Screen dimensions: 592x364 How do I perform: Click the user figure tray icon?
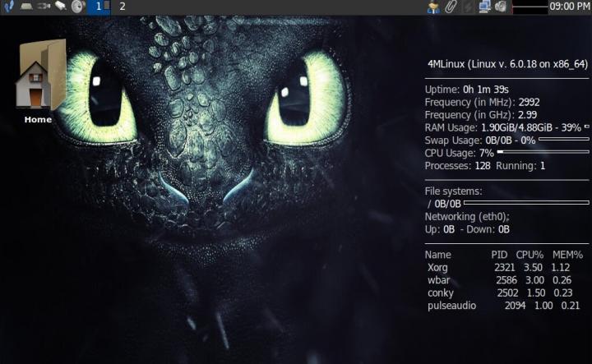433,7
